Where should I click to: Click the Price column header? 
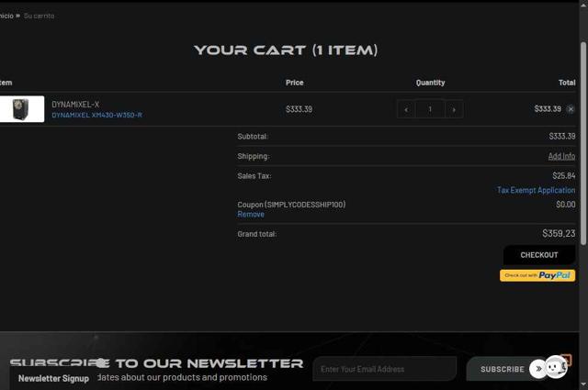pos(294,83)
